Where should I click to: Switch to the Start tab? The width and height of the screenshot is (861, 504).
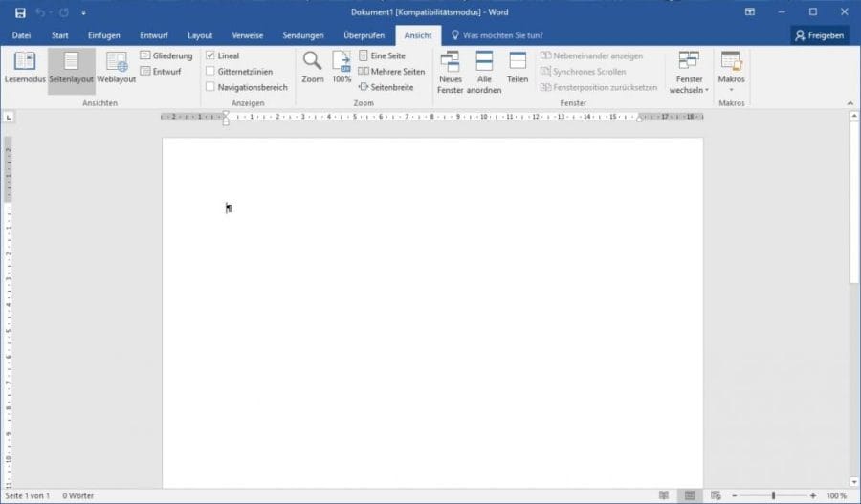pos(60,35)
